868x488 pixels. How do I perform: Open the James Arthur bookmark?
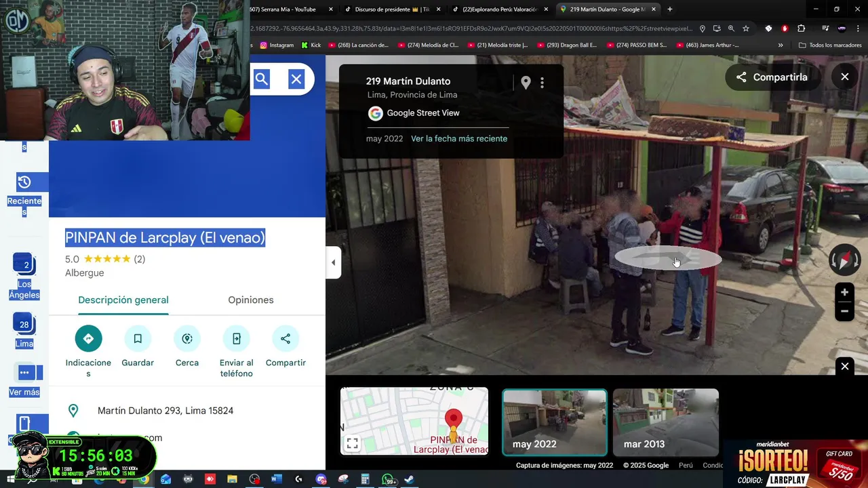point(707,45)
